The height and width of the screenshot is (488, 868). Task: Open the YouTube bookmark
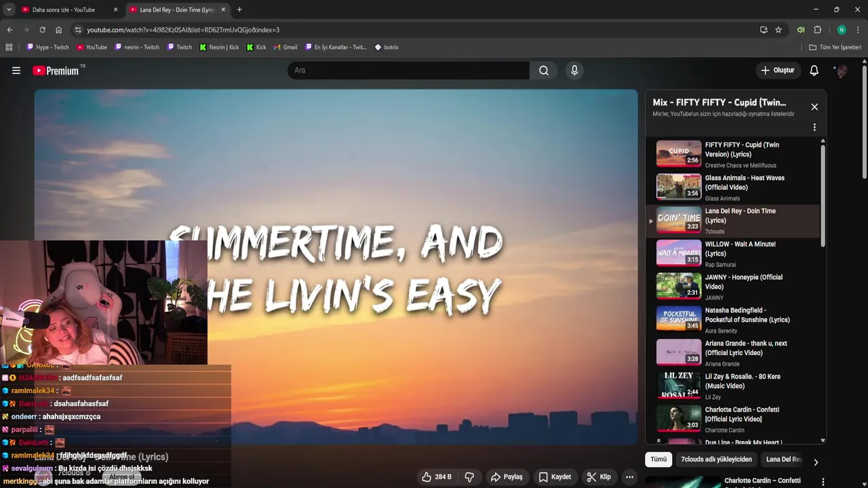coord(92,47)
